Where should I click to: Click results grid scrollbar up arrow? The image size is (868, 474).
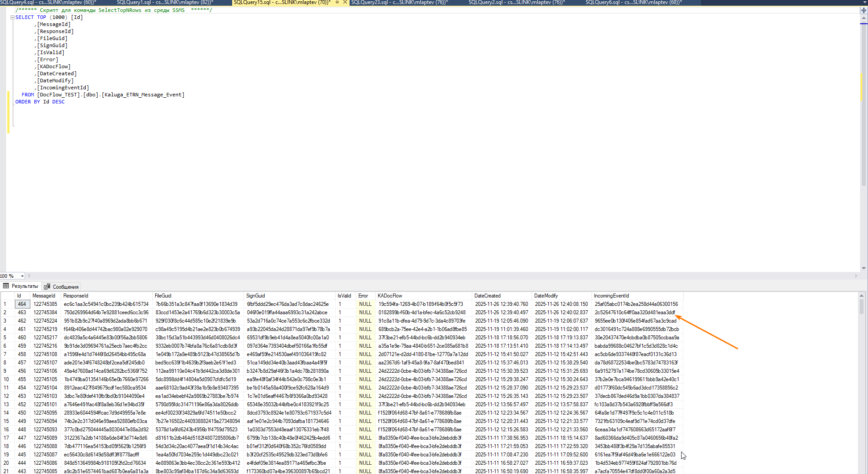point(862,295)
